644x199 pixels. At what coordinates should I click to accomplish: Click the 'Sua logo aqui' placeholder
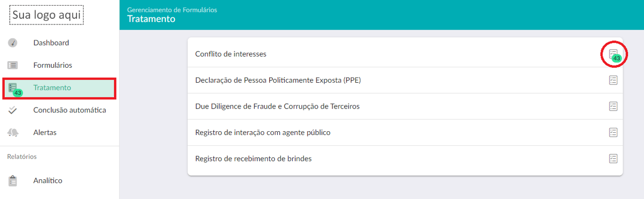46,15
